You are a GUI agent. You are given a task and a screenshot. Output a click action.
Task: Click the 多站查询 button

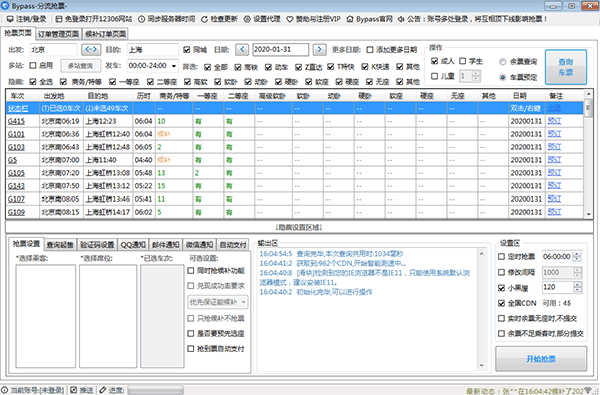tap(80, 66)
